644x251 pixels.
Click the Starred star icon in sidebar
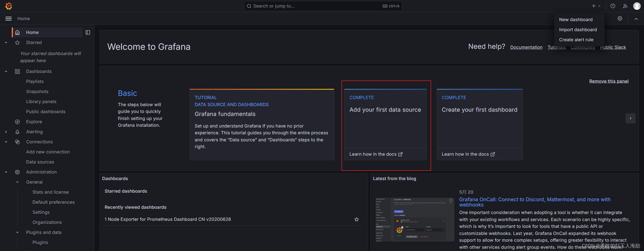[x=17, y=43]
